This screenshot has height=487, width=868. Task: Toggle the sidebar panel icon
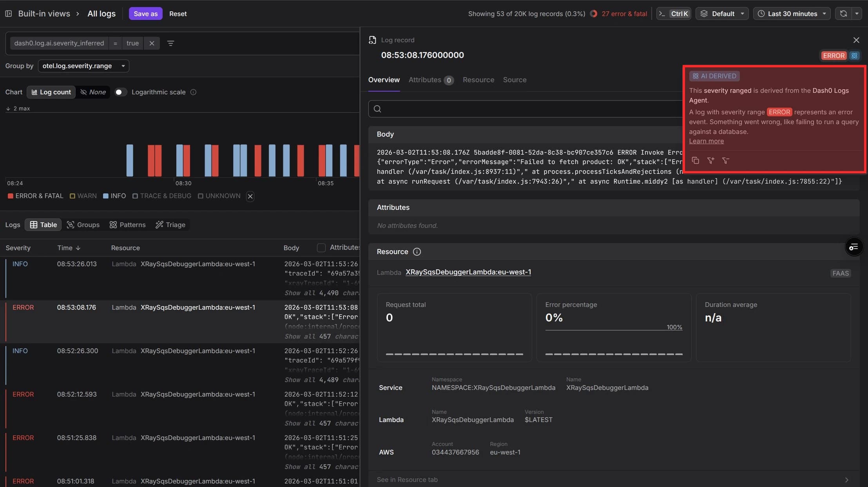(8, 14)
